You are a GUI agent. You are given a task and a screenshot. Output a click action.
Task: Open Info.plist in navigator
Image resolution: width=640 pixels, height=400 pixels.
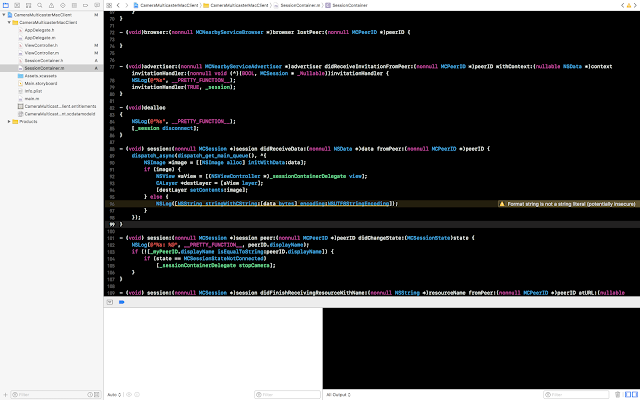(x=33, y=91)
